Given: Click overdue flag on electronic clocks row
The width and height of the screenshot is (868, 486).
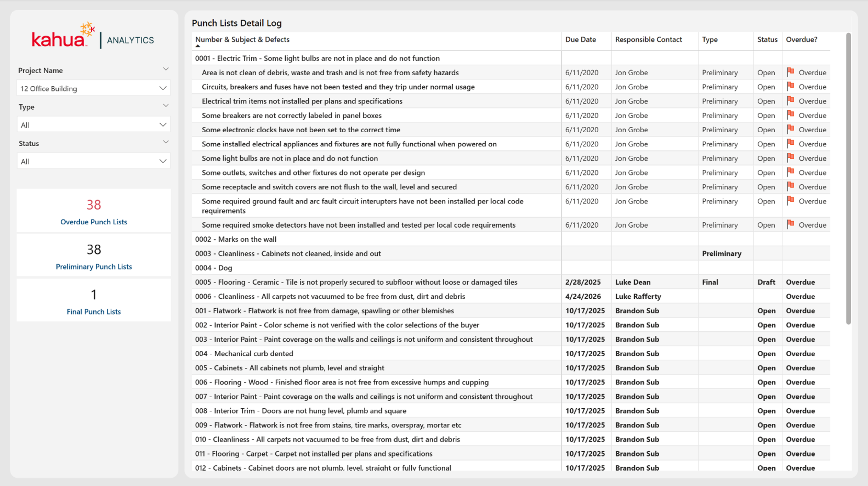Looking at the screenshot, I should [790, 129].
